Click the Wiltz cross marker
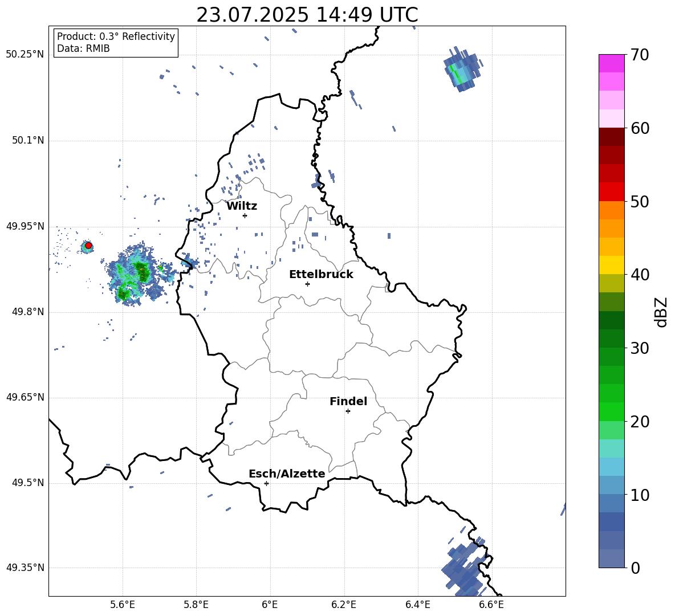This screenshot has height=616, width=675. point(245,215)
